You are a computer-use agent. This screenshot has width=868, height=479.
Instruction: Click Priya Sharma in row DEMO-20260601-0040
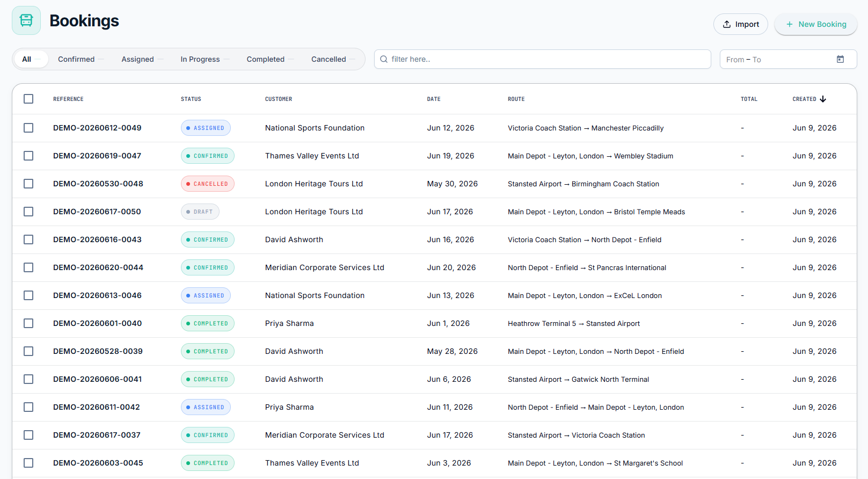pyautogui.click(x=289, y=323)
